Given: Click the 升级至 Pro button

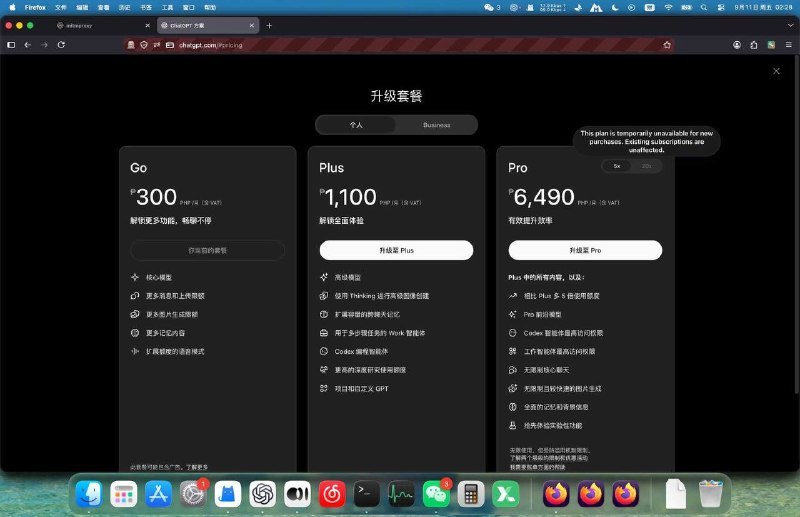Looking at the screenshot, I should pyautogui.click(x=585, y=250).
